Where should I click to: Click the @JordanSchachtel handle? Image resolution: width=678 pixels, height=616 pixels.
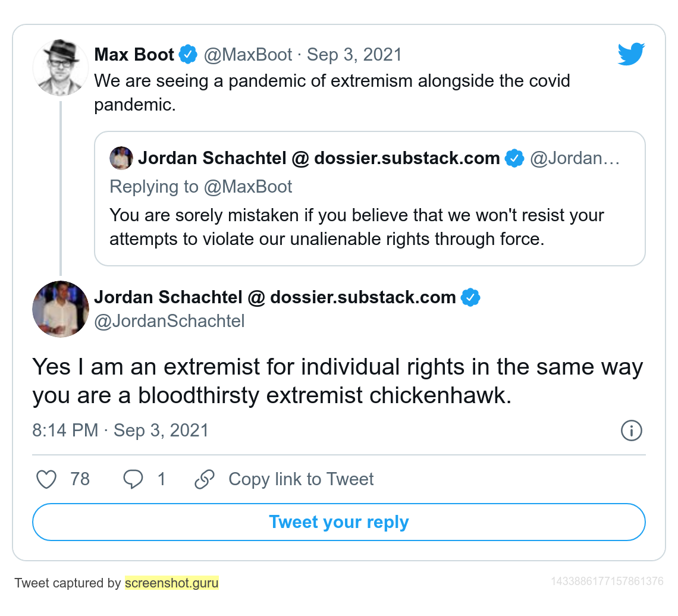click(169, 321)
